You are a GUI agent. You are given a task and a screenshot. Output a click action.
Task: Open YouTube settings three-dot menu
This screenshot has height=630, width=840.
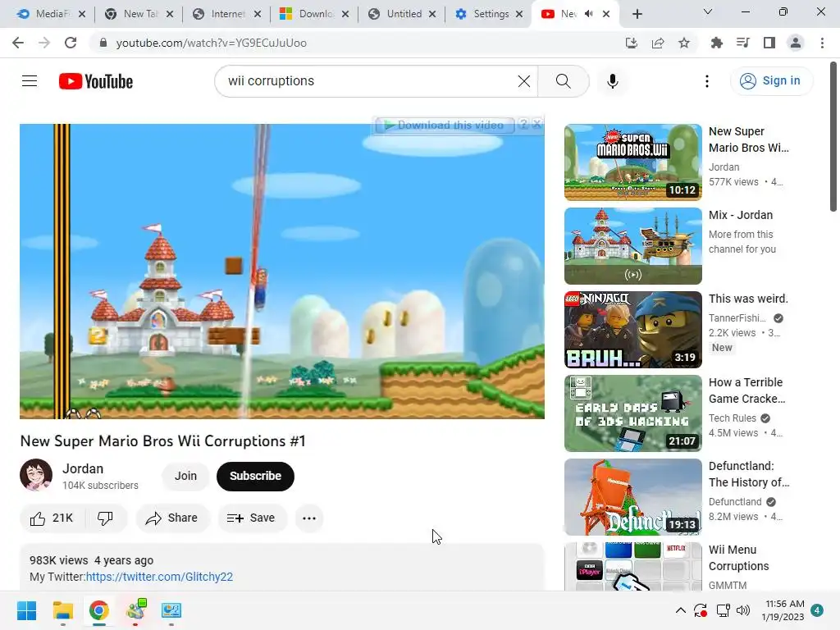click(706, 81)
